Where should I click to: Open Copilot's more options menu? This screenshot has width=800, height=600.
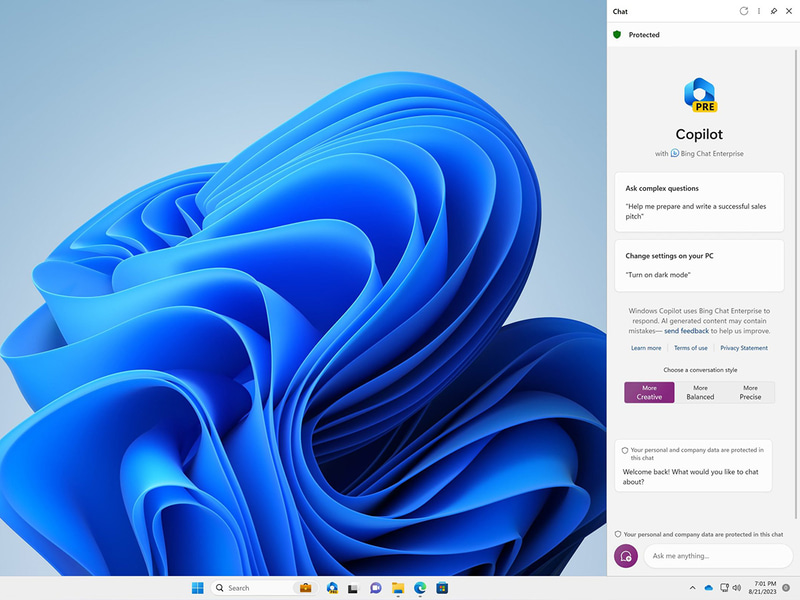(759, 11)
